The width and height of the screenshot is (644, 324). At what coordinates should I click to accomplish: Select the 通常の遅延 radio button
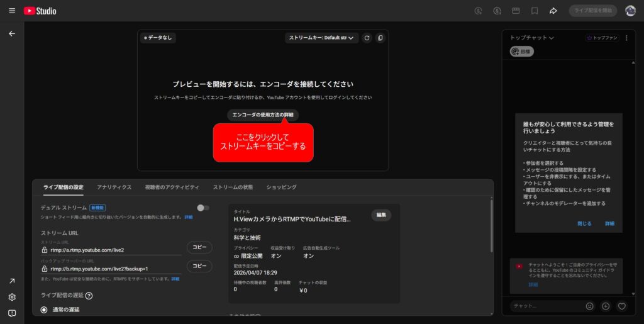pyautogui.click(x=44, y=310)
